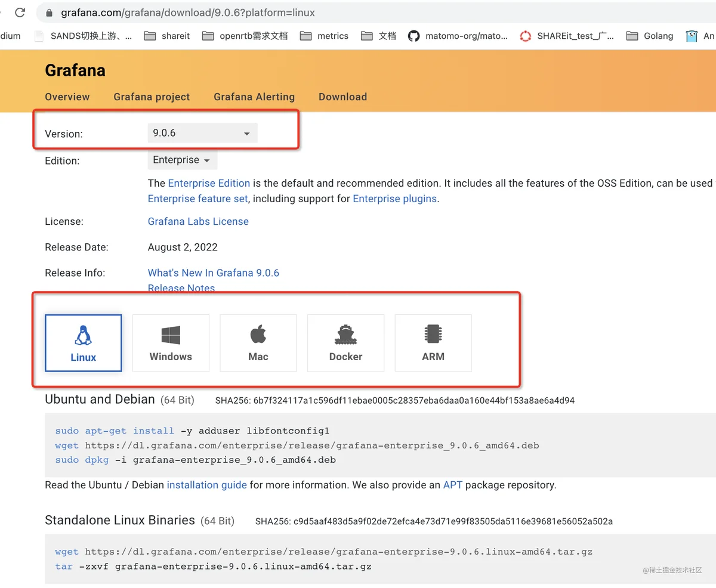Viewport: 716px width, 588px height.
Task: Choose the ARM chip platform tile
Action: pos(433,343)
